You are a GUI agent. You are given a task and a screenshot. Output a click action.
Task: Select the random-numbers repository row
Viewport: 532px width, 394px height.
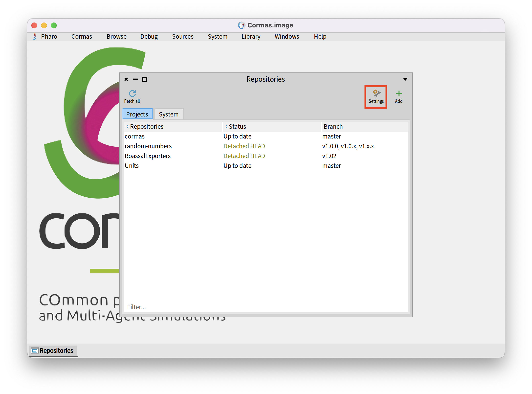pyautogui.click(x=148, y=146)
